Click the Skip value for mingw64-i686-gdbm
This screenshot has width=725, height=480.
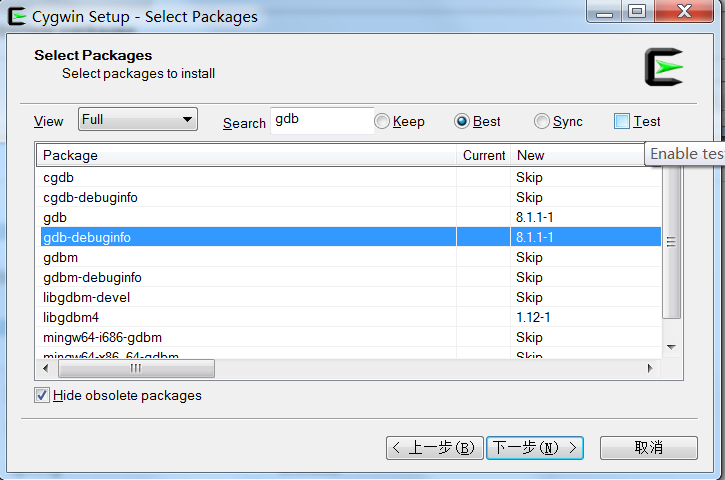pos(529,338)
